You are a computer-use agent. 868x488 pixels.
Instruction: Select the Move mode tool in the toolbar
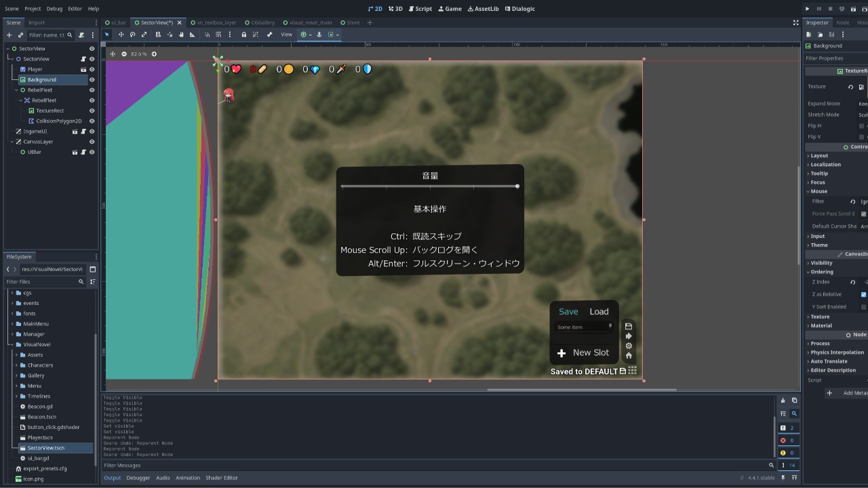pyautogui.click(x=121, y=35)
